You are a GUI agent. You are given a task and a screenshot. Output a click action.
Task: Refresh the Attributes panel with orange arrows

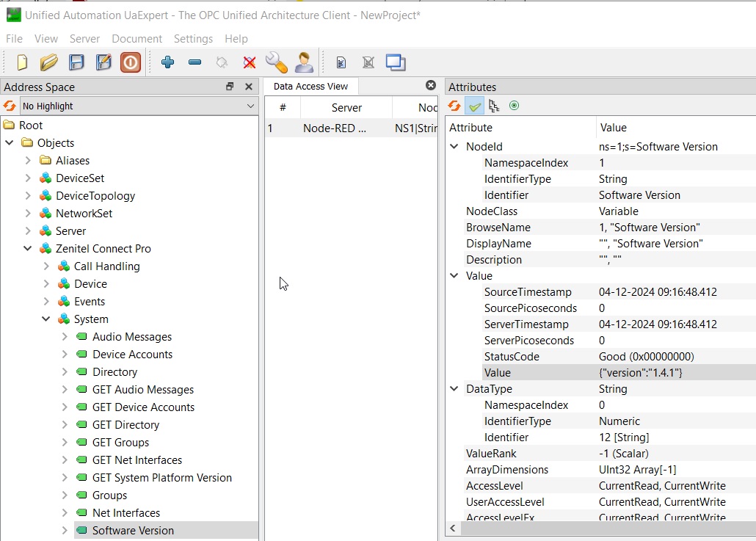pyautogui.click(x=455, y=106)
